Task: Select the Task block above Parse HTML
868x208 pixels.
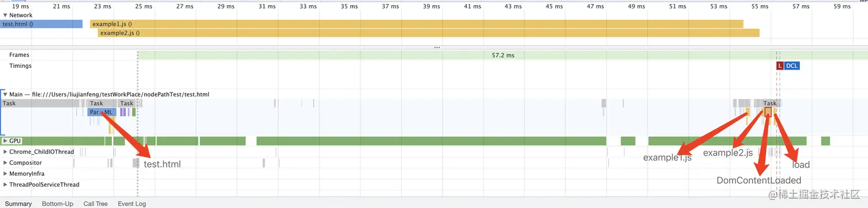Action: [x=102, y=103]
